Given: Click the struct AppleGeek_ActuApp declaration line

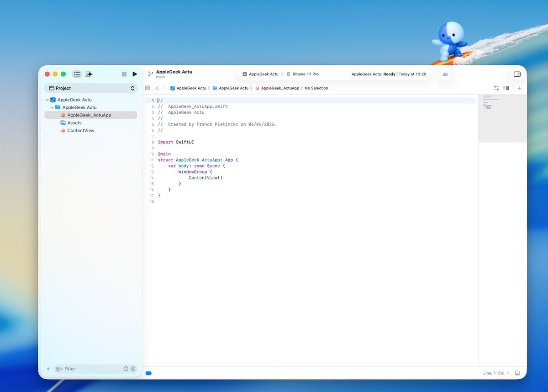Looking at the screenshot, I should click(198, 160).
